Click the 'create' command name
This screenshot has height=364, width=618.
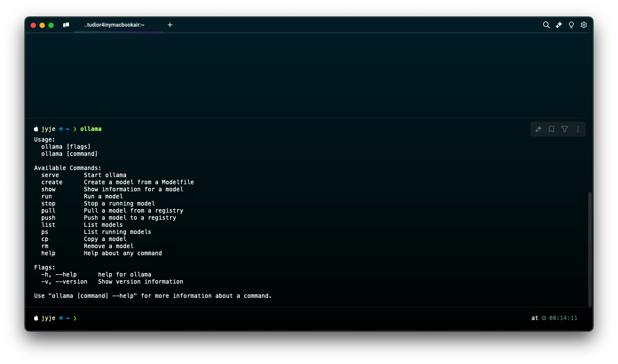pos(52,182)
